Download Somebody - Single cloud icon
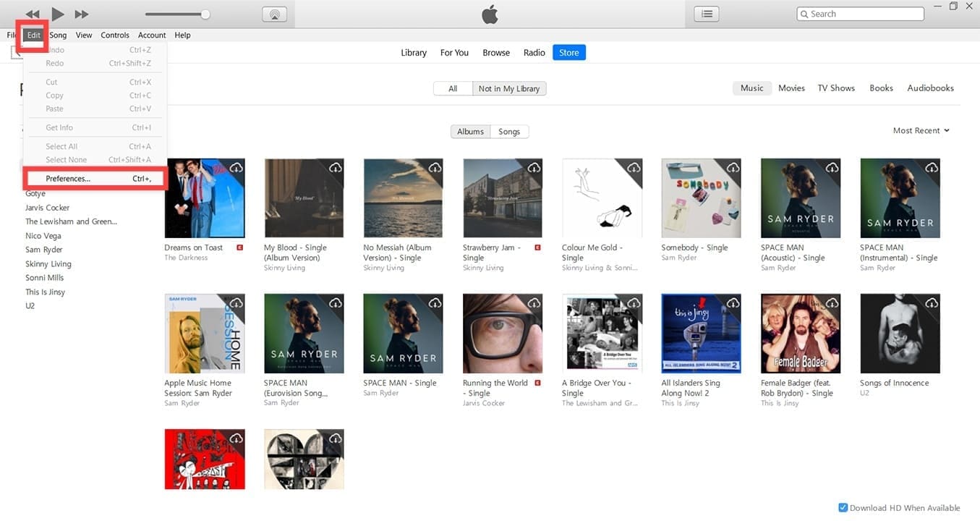Screen dimensions: 980x521 [x=733, y=168]
